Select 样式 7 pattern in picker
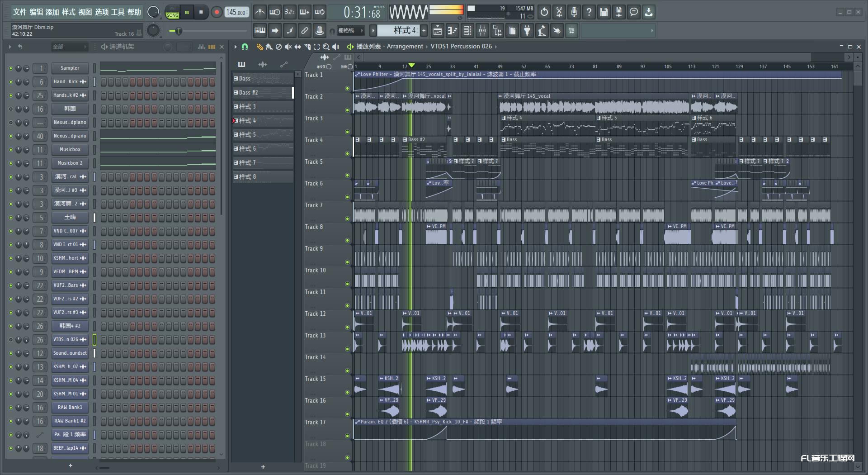The image size is (868, 475). click(x=263, y=163)
